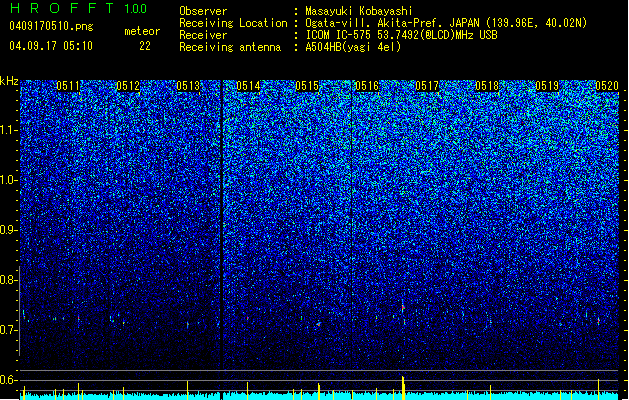The height and width of the screenshot is (400, 629).
Task: Click the 0516 time marker
Action: pos(367,86)
